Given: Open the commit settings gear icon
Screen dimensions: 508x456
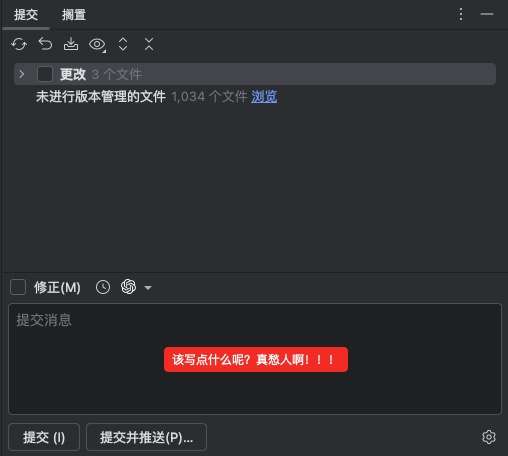Looking at the screenshot, I should [x=489, y=437].
